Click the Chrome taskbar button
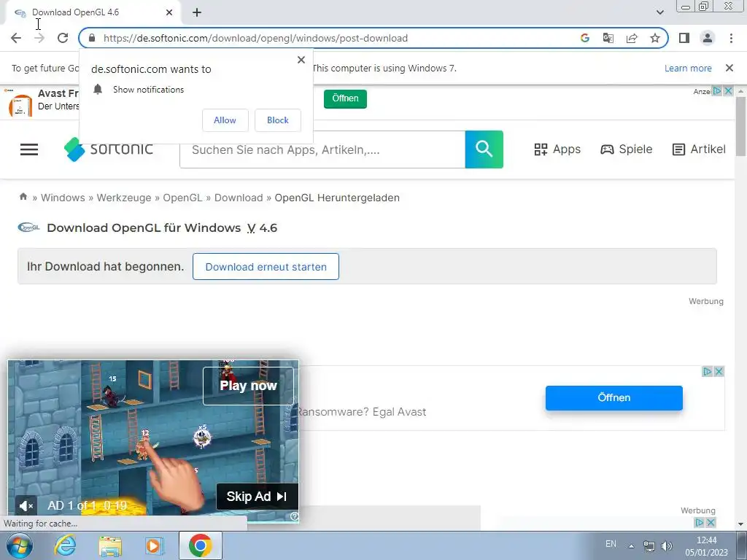The height and width of the screenshot is (560, 747). 200,545
